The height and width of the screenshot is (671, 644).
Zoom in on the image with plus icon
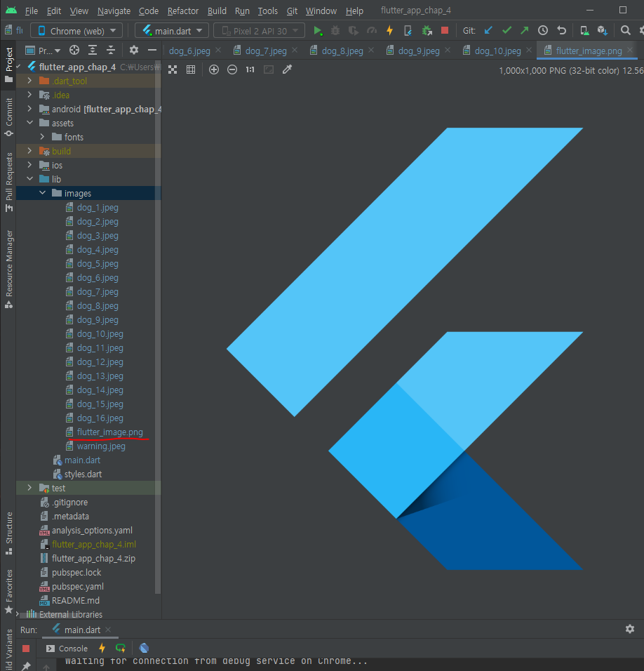214,69
